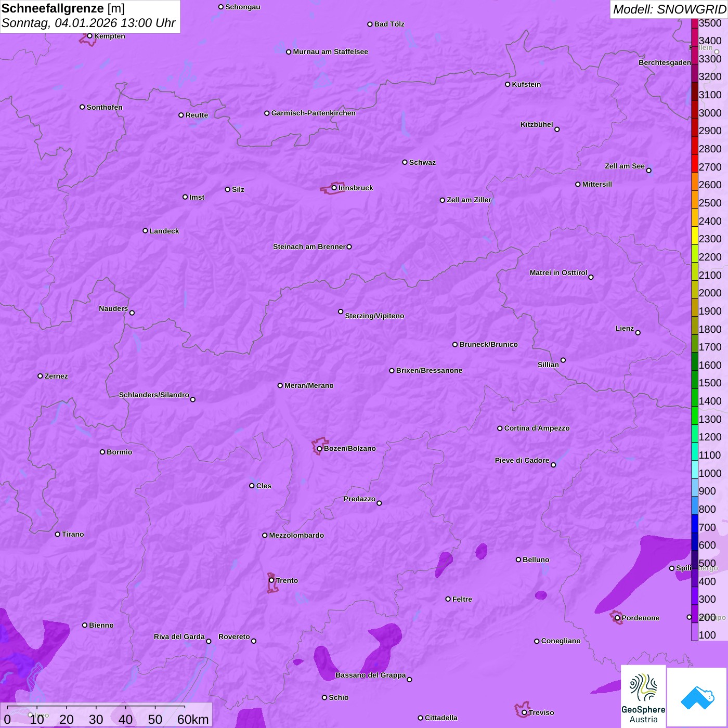
Task: Click the 1500 m green legend swatch
Action: [x=694, y=380]
